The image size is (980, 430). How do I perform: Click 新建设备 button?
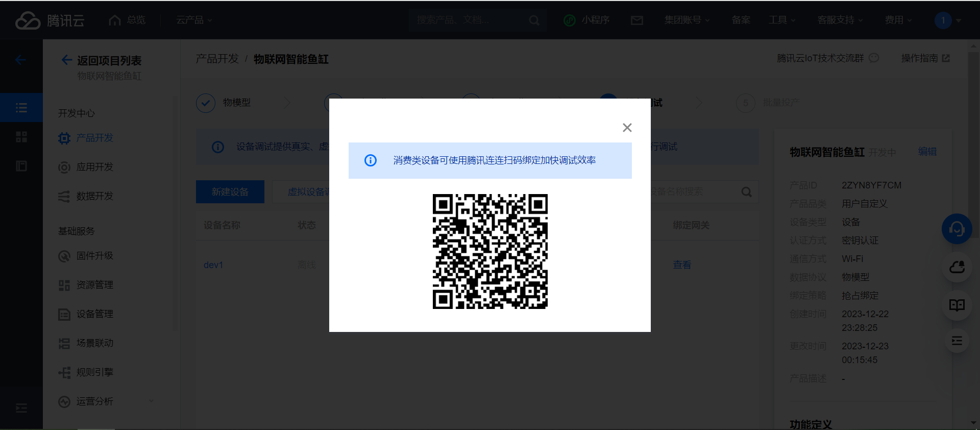tap(230, 192)
